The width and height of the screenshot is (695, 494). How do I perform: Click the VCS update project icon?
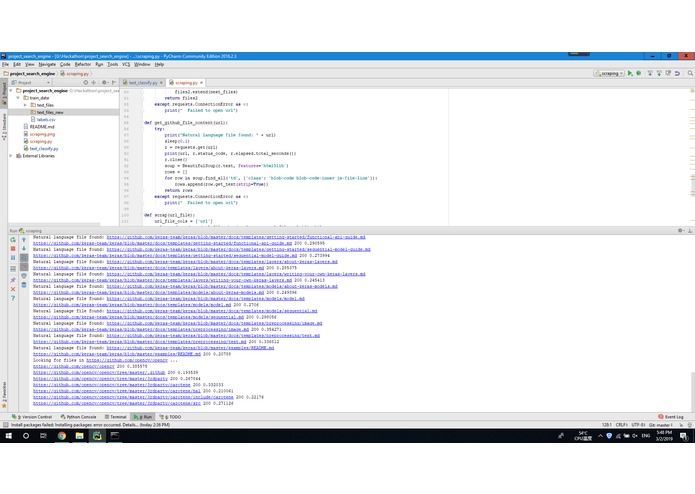650,74
